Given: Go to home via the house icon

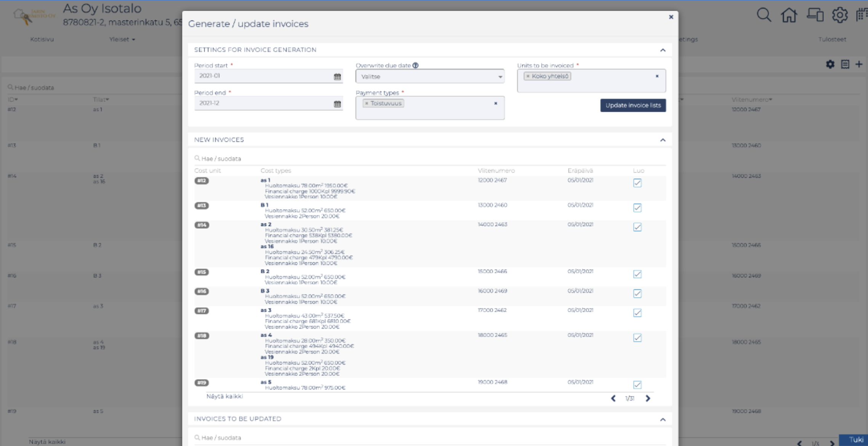Looking at the screenshot, I should pyautogui.click(x=789, y=15).
